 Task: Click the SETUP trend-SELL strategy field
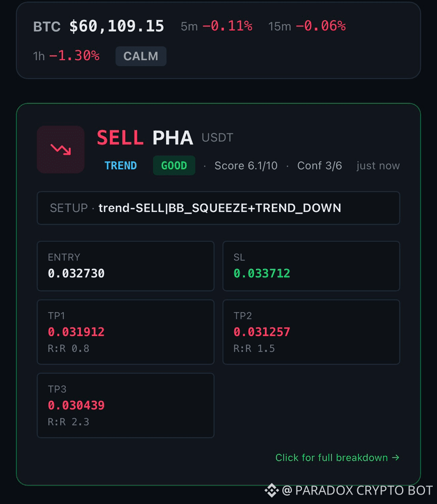[x=218, y=208]
